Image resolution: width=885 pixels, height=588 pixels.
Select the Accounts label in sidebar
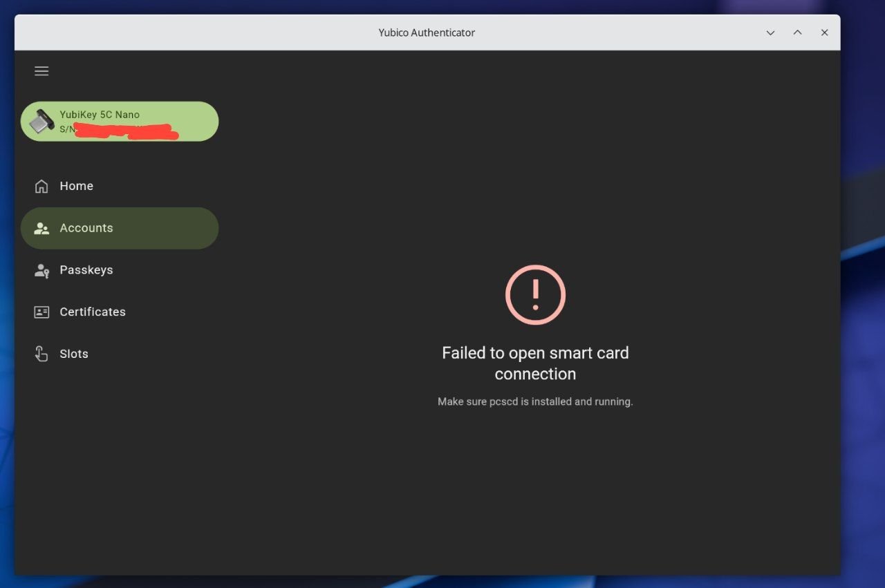coord(86,228)
